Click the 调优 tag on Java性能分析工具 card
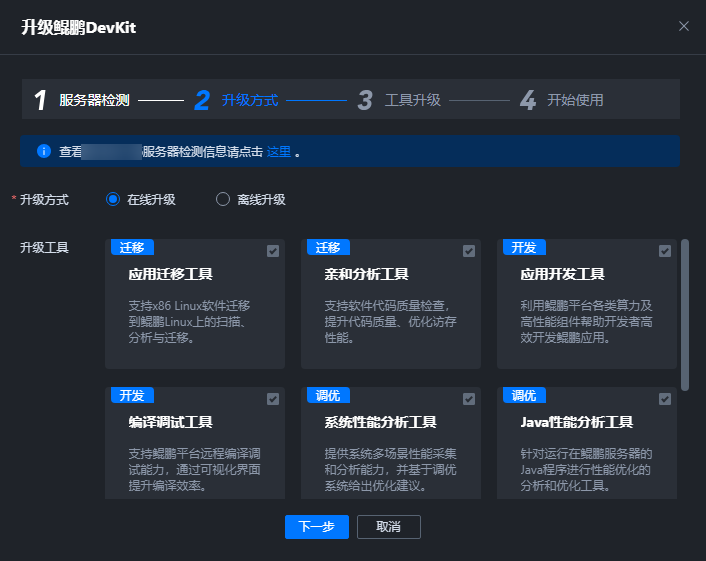 click(x=524, y=395)
